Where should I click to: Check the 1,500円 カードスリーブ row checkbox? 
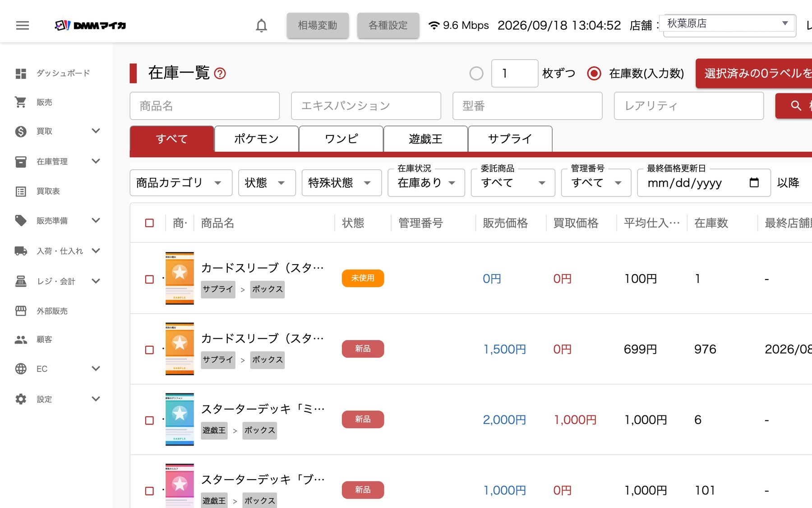(149, 350)
